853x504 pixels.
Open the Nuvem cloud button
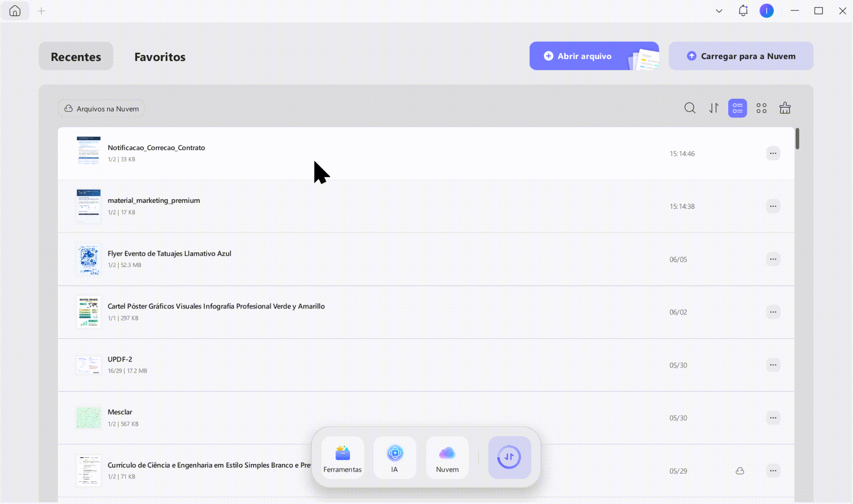(x=447, y=458)
